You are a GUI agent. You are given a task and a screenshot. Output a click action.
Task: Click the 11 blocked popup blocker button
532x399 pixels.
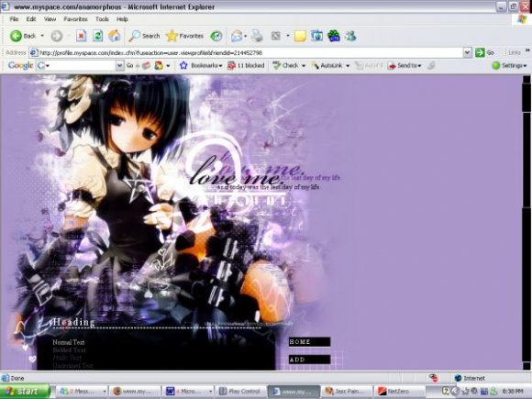pos(246,65)
